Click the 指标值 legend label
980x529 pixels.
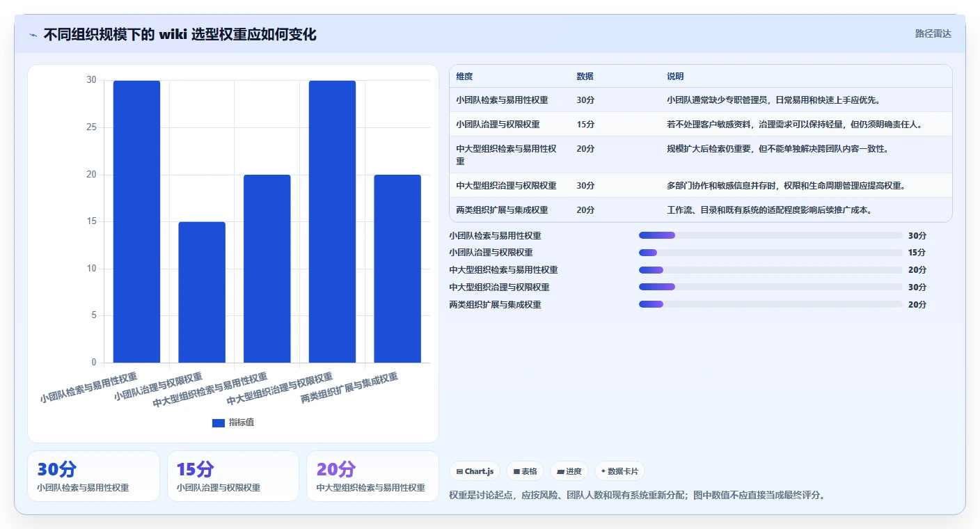tap(242, 423)
